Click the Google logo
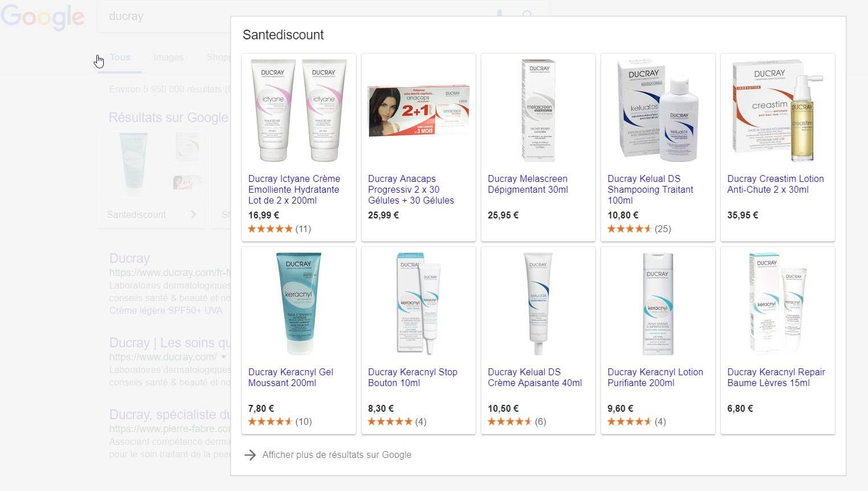Screen dimensions: 868x491 click(x=43, y=17)
